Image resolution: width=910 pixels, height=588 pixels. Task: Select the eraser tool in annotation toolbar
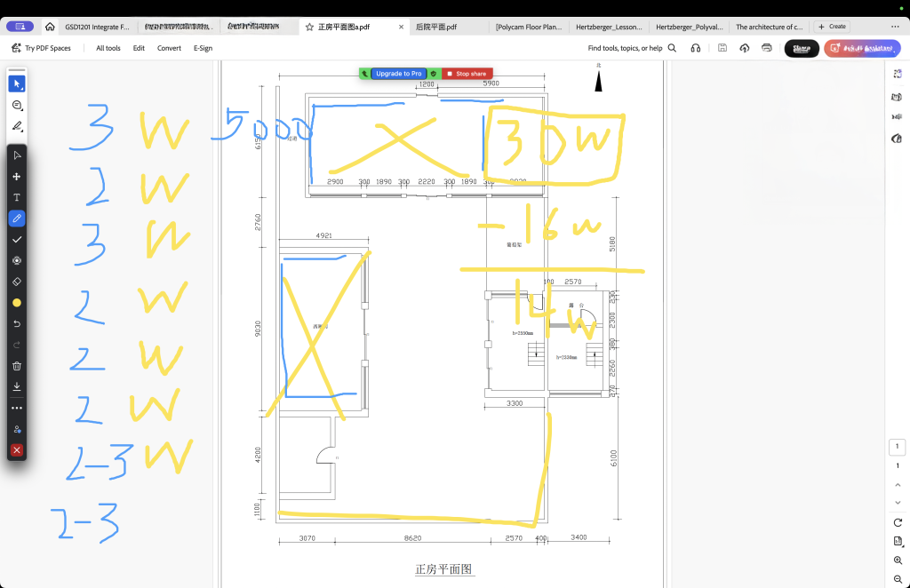[x=17, y=282]
